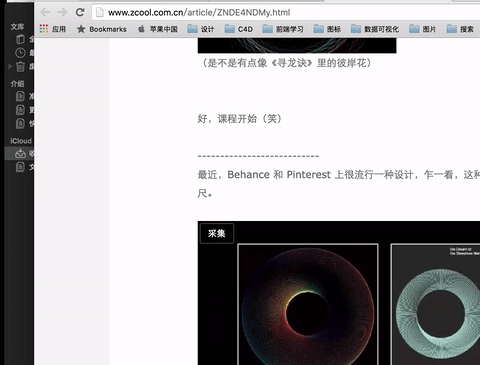Open the document icon below iCloud inbox

click(x=20, y=167)
